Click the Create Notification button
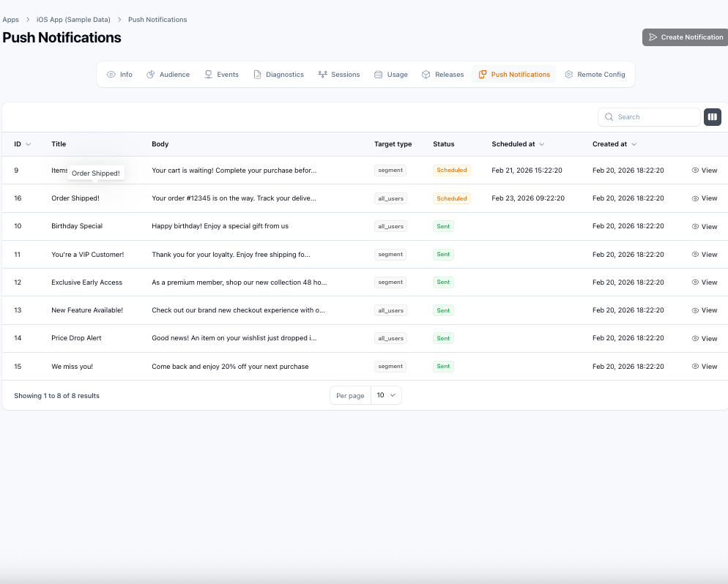The width and height of the screenshot is (728, 584). click(685, 37)
